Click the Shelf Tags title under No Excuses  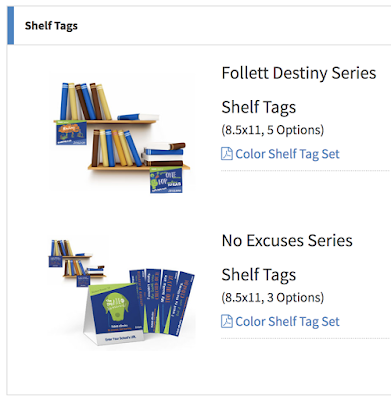[259, 275]
